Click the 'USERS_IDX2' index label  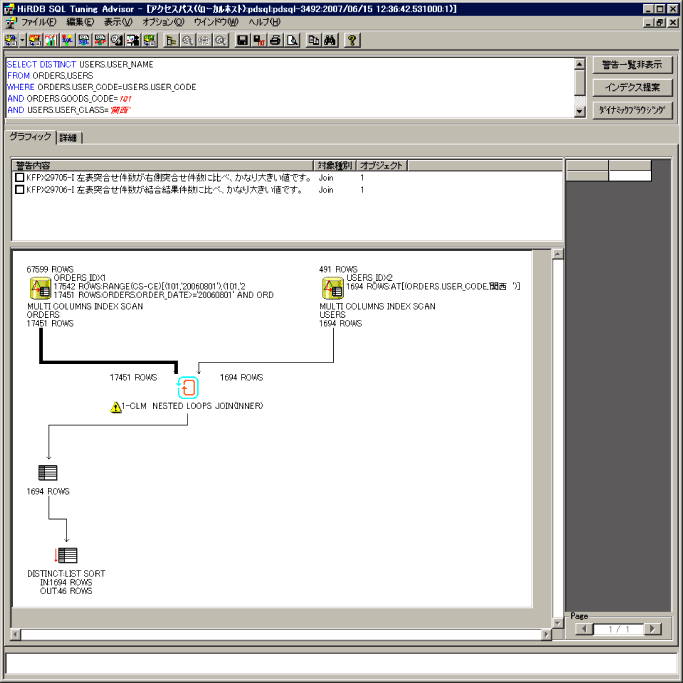click(369, 277)
